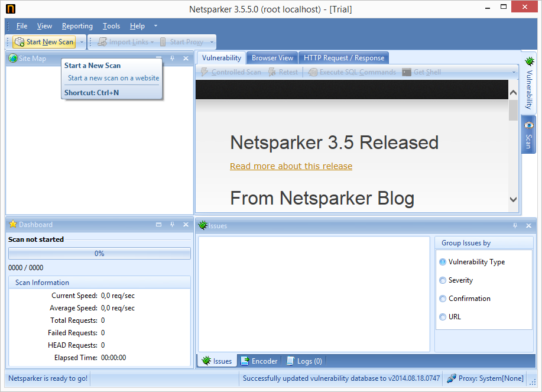The image size is (542, 392).
Task: Click the 'Scan Information' header
Action: tap(42, 283)
